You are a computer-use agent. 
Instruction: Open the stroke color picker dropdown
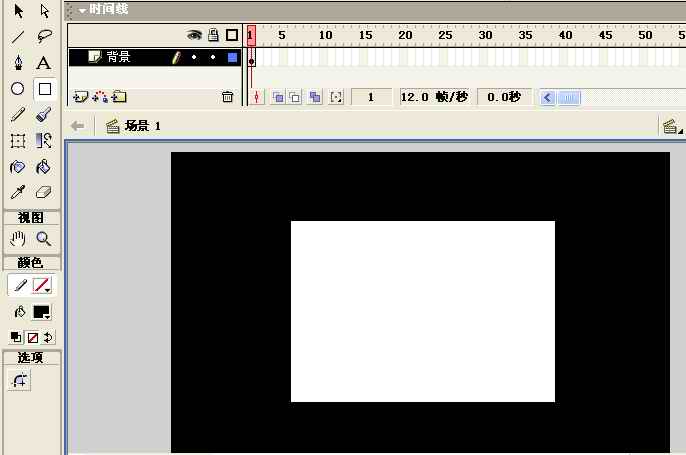coord(41,286)
